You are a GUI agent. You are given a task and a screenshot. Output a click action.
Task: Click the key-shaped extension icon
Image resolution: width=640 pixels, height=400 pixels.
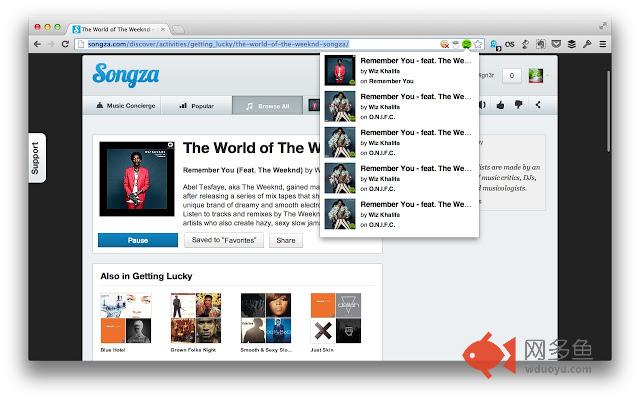[x=587, y=44]
